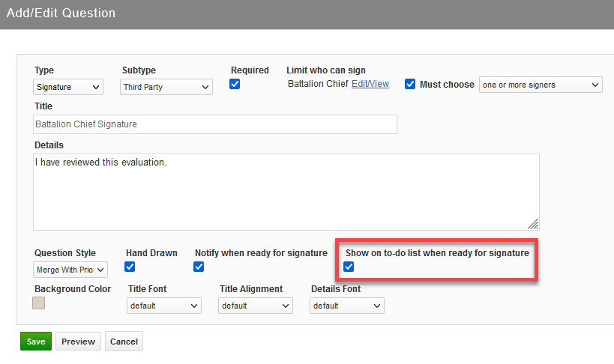This screenshot has height=364, width=614.
Task: Click into the Title field 'Battalion Chief Signature'
Action: (215, 124)
